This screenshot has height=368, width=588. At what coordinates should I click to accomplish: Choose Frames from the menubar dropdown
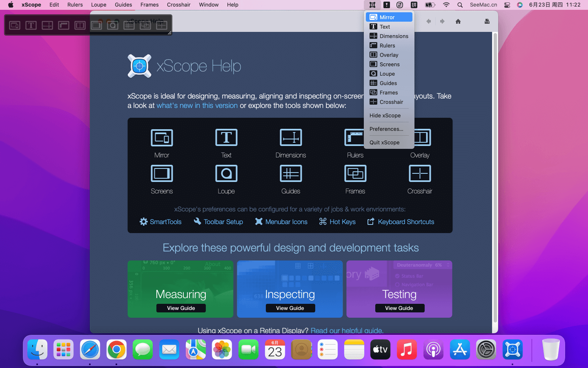tap(389, 92)
